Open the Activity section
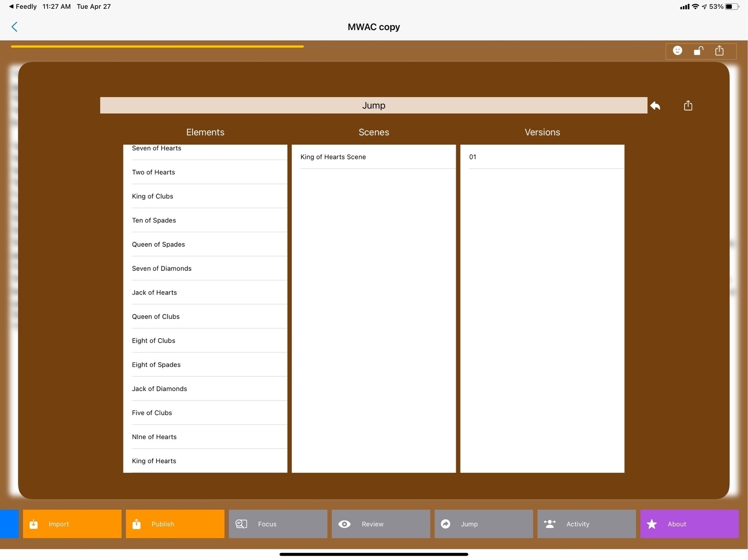 coord(586,524)
